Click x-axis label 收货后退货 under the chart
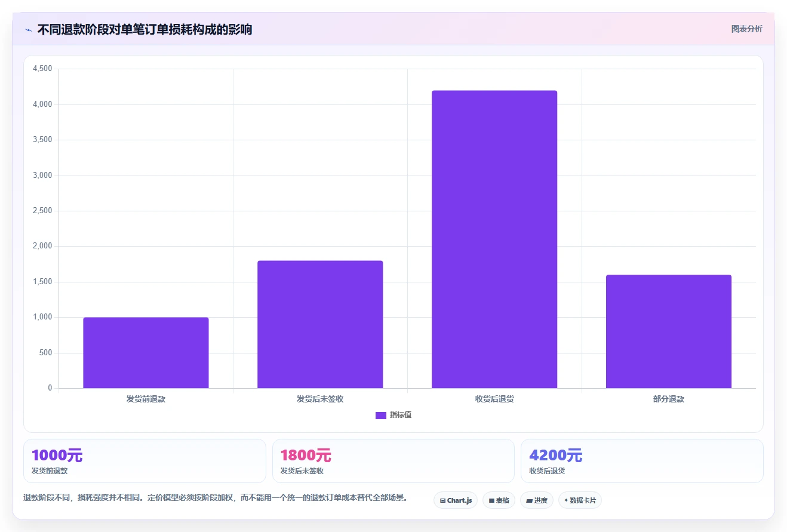This screenshot has width=787, height=532. pyautogui.click(x=494, y=399)
